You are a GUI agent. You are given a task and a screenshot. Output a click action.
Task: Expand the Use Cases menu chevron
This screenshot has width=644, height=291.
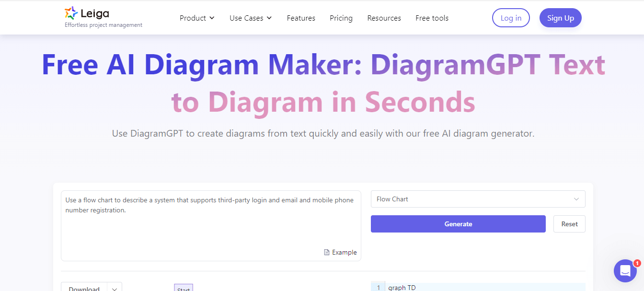click(269, 18)
